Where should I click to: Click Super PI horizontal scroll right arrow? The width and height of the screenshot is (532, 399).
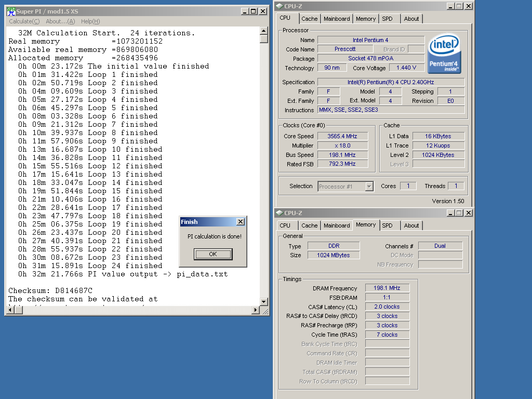coord(256,310)
